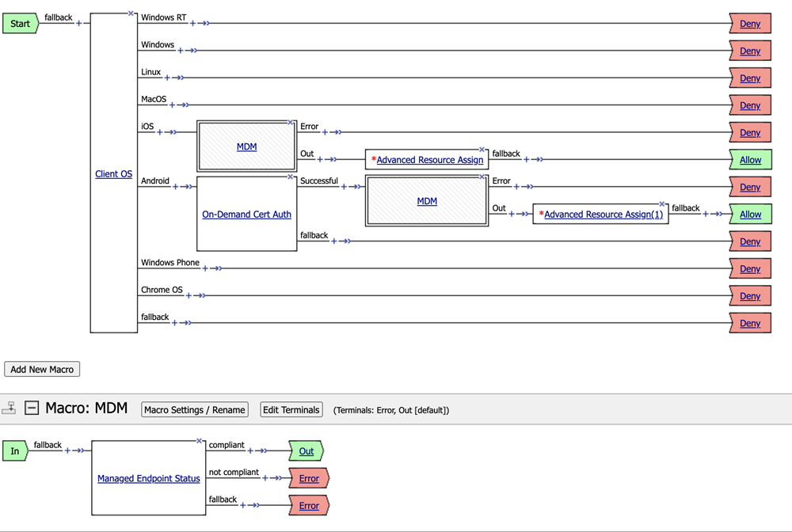Click the swap arrow on the Linux branch

point(180,78)
